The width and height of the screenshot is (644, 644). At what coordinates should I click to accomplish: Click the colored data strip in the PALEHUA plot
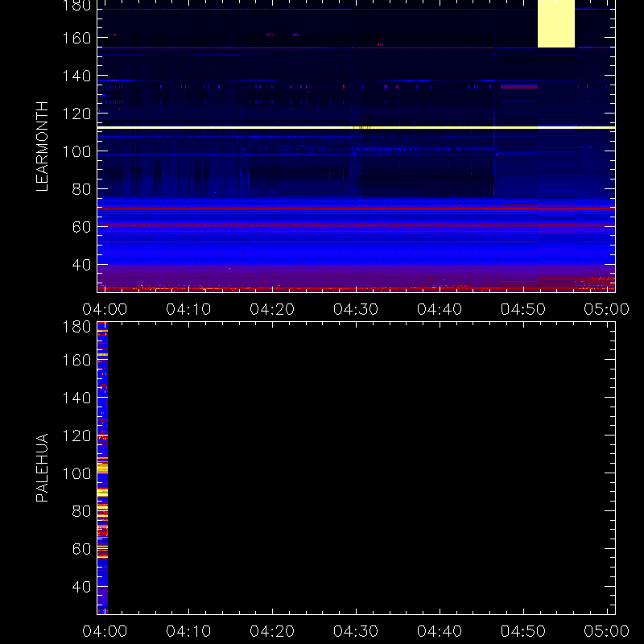click(x=102, y=468)
